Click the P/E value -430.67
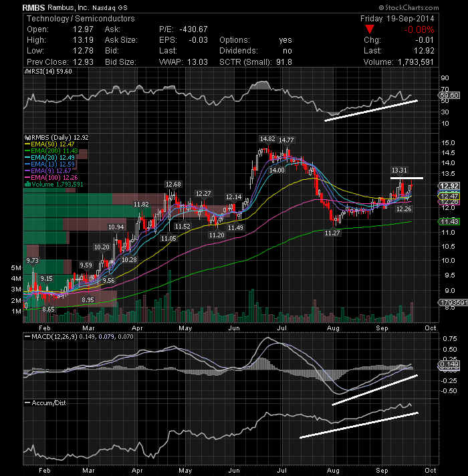Image resolution: width=468 pixels, height=476 pixels. coord(194,29)
